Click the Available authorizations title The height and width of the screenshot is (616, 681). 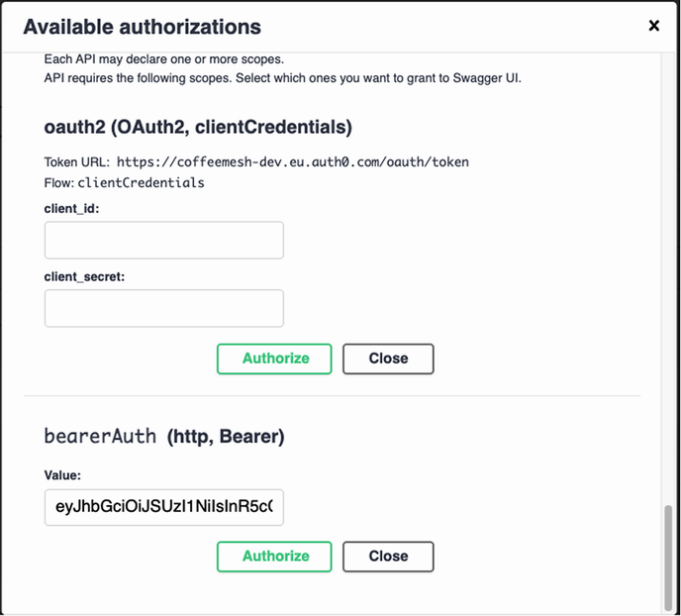(x=143, y=27)
